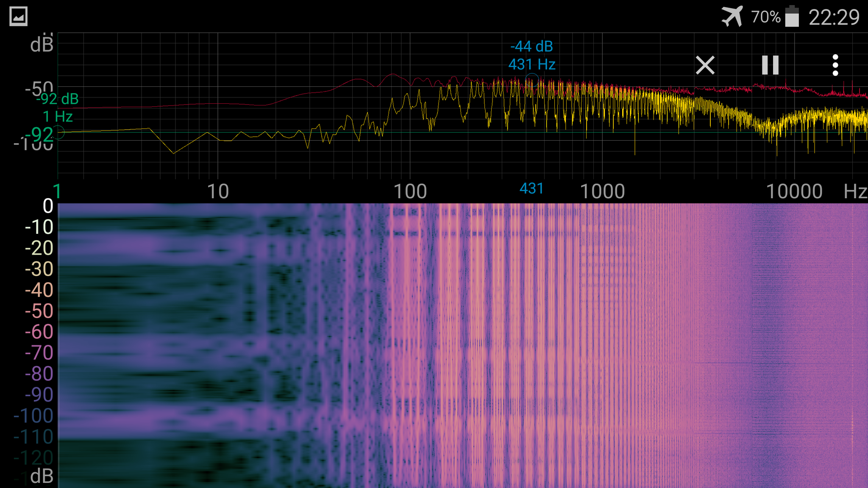Tap the 1000 label on frequency axis
The height and width of the screenshot is (488, 868).
(602, 191)
